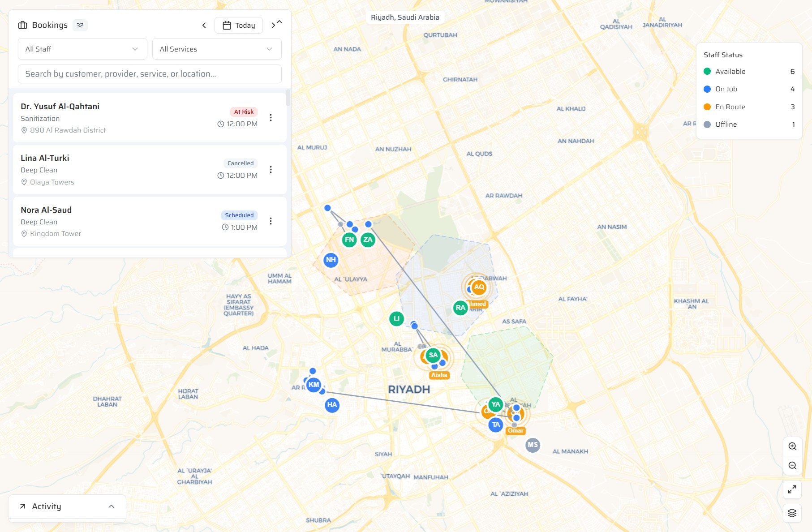
Task: Click the Cancelled status badge
Action: (241, 163)
